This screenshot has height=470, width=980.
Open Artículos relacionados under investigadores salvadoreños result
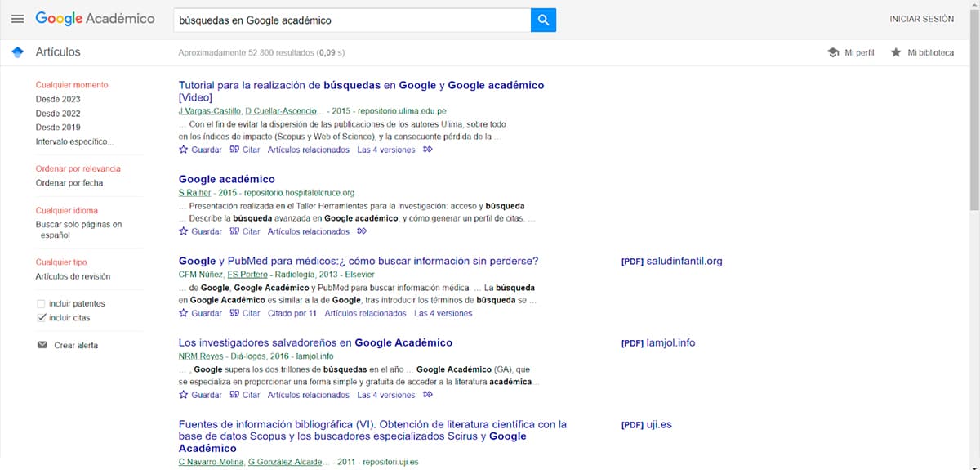coord(309,395)
